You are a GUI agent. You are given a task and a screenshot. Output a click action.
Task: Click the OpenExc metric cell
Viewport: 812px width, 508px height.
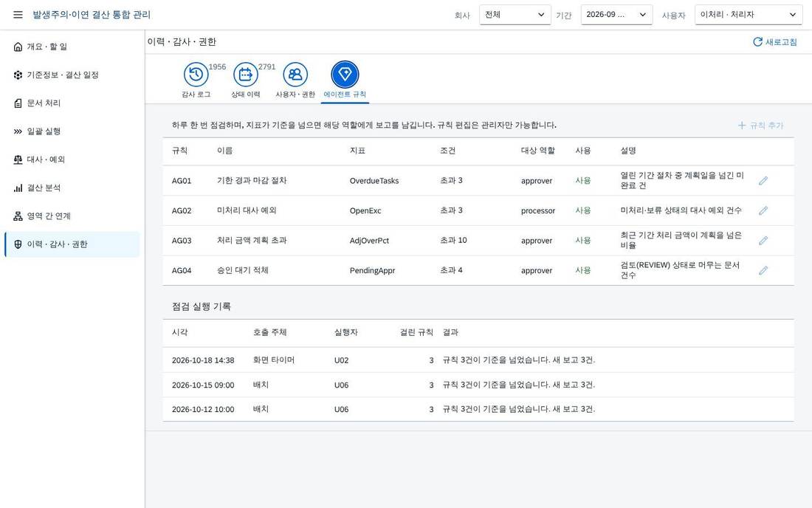click(x=365, y=210)
